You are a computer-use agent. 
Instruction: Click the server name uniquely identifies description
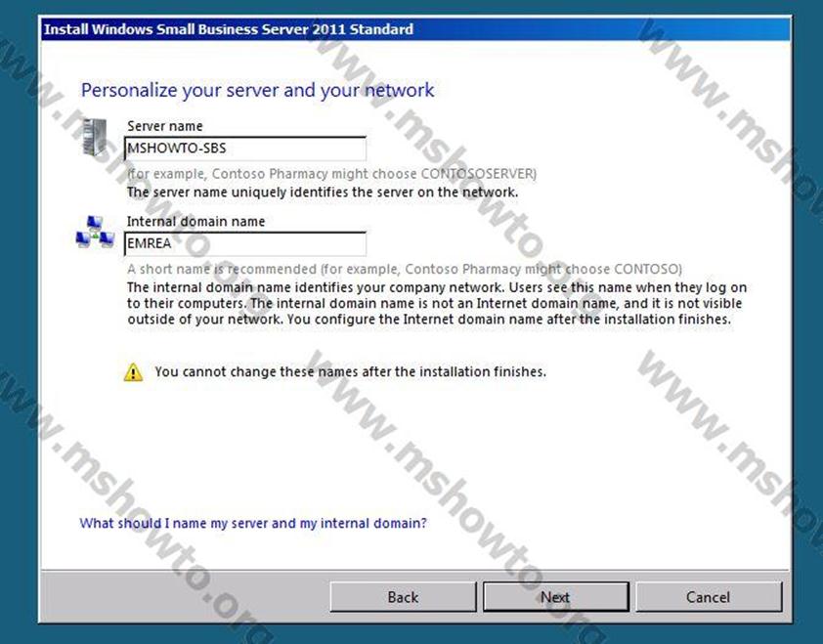click(x=323, y=192)
